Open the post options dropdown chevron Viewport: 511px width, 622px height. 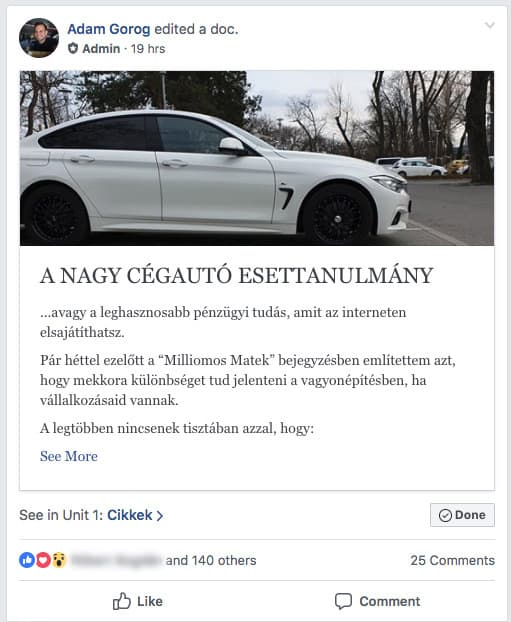[x=490, y=26]
